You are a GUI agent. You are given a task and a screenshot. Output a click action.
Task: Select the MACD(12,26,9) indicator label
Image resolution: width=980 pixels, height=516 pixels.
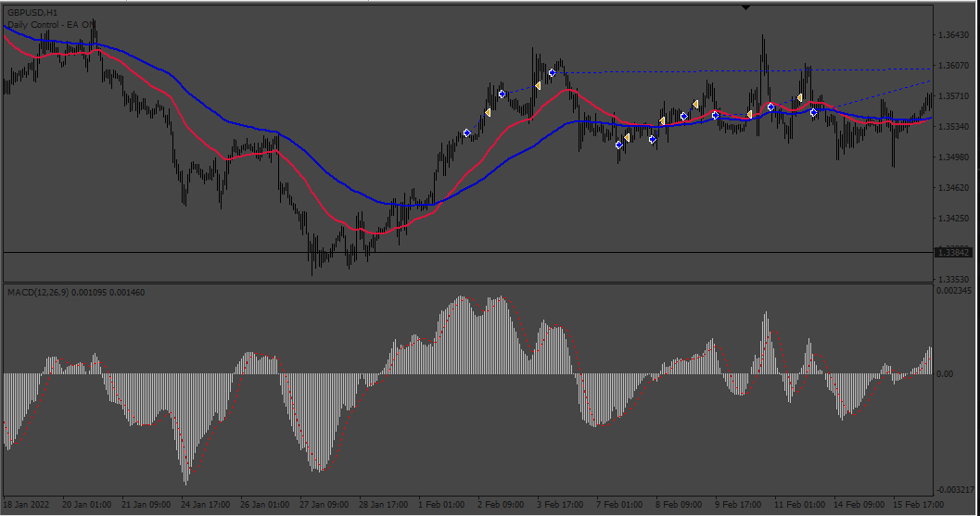pyautogui.click(x=38, y=293)
